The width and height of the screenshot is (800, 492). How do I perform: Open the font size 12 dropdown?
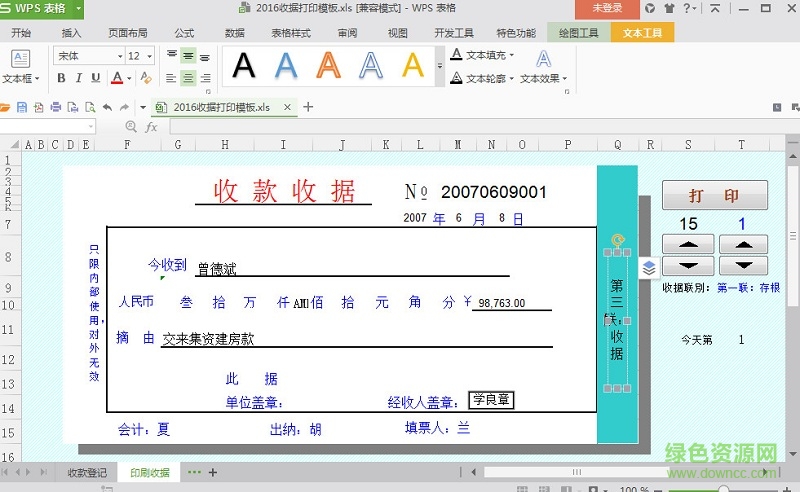(149, 56)
